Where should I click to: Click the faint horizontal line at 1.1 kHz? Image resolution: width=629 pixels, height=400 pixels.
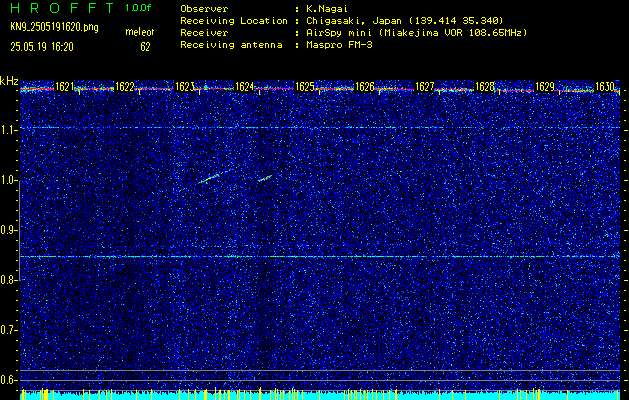point(320,128)
